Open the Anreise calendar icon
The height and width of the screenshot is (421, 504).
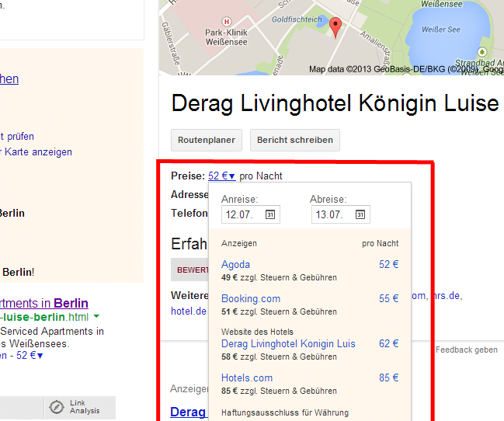point(270,214)
